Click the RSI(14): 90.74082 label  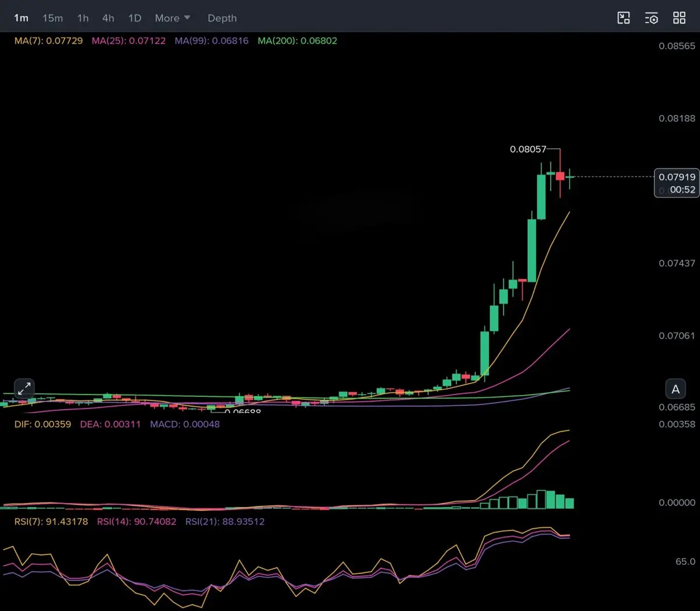pos(136,522)
